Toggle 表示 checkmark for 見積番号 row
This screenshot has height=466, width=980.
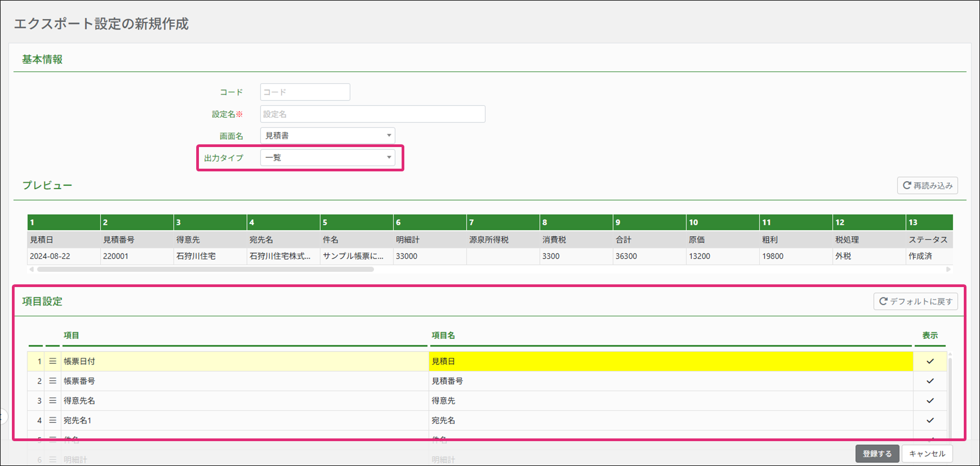(x=930, y=381)
